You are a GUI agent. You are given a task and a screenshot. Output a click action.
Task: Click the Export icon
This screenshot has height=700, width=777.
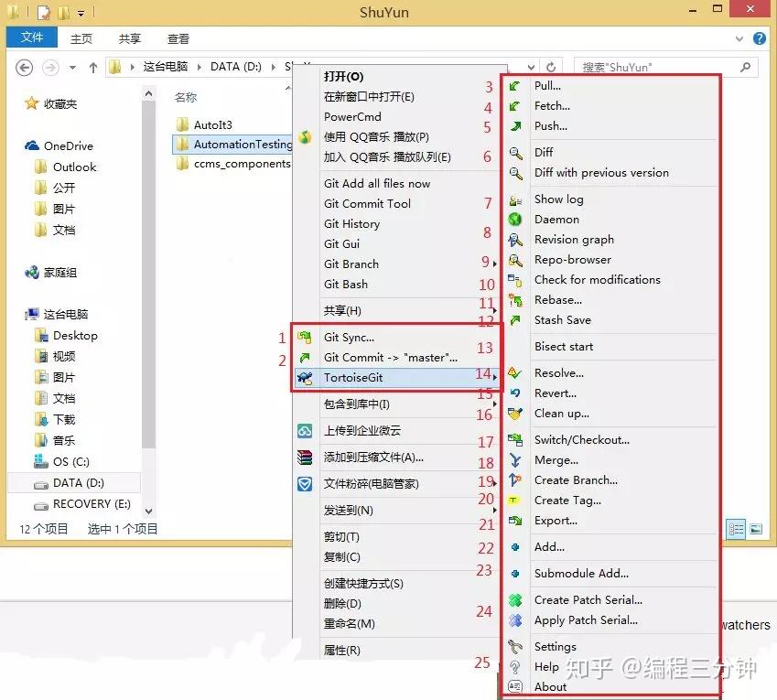pyautogui.click(x=515, y=521)
